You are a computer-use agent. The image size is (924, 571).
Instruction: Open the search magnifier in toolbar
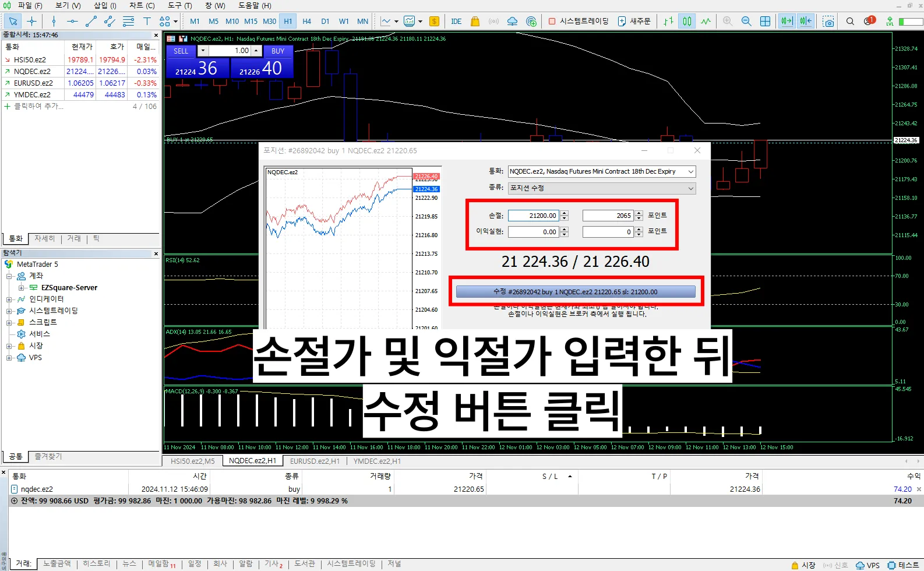(850, 21)
